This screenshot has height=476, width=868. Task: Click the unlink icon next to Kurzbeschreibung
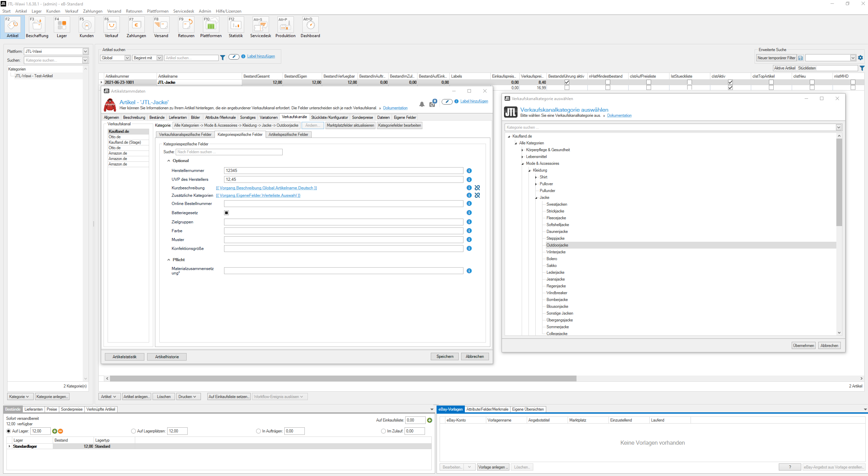[x=477, y=188]
